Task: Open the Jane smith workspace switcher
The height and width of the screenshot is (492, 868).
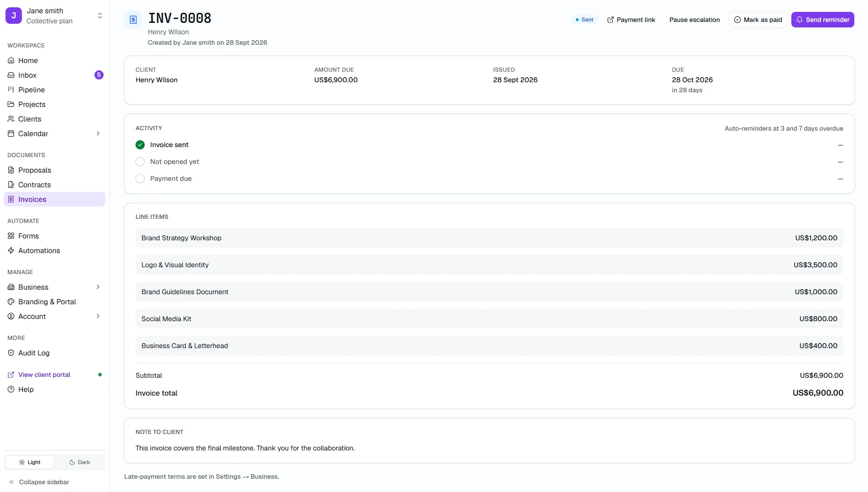Action: (54, 16)
